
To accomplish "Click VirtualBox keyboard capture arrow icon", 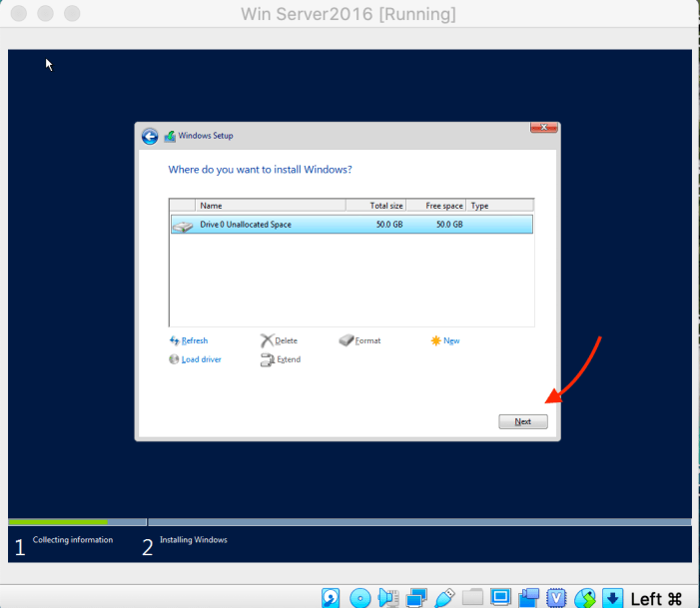I will tap(612, 598).
